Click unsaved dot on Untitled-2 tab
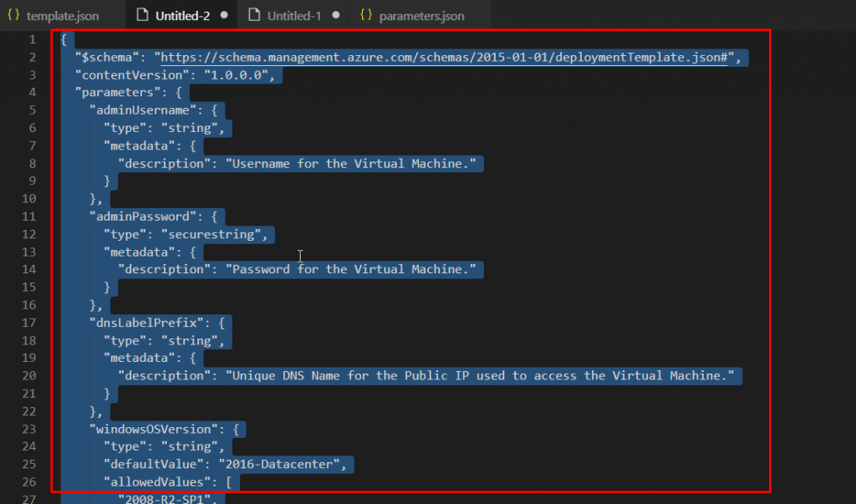This screenshot has height=504, width=856. [x=224, y=15]
